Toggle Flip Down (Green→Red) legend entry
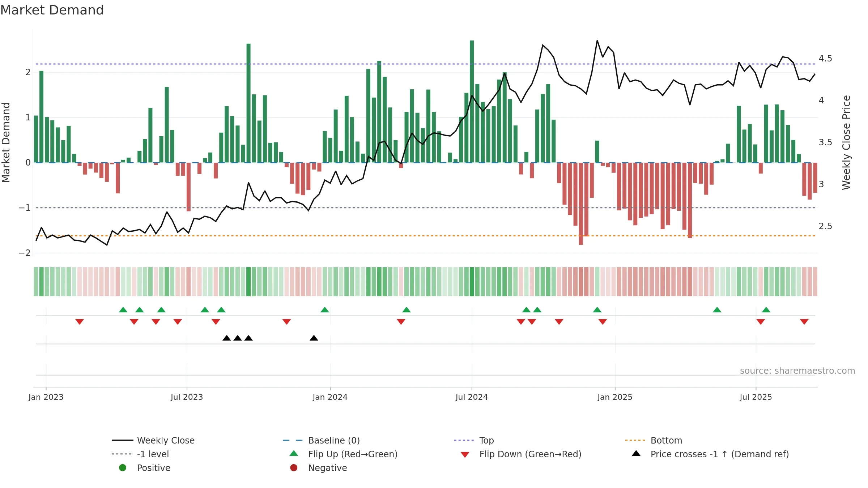Viewport: 868px width, 488px height. 521,454
